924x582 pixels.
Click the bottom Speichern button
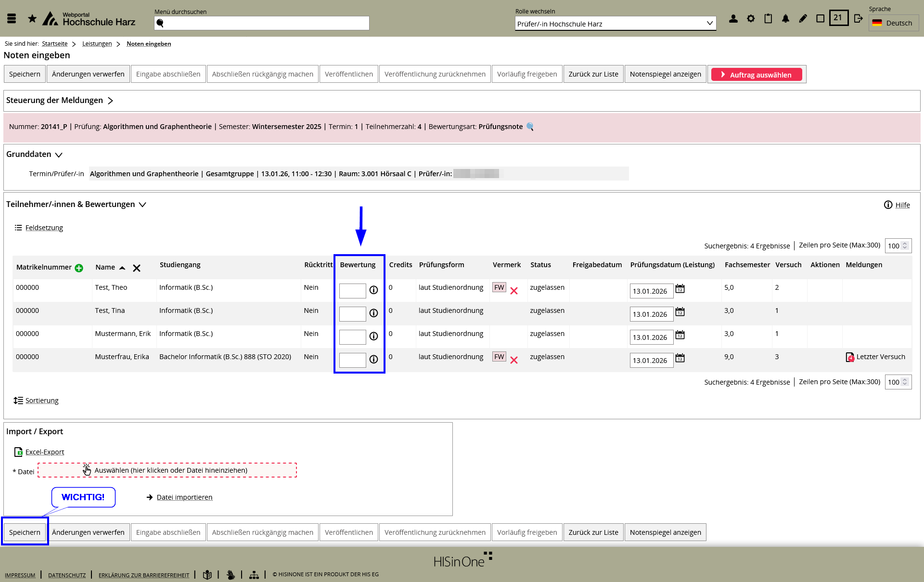coord(25,532)
